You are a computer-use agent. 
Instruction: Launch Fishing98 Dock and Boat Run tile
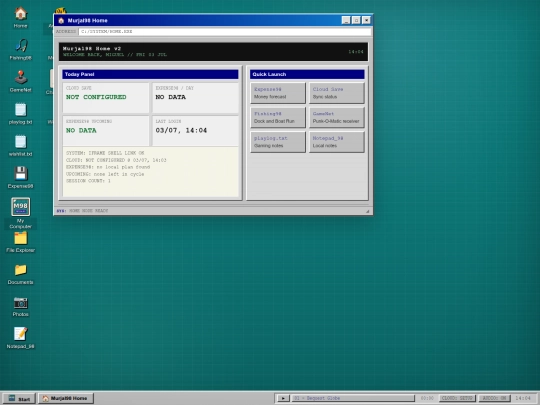pos(278,117)
